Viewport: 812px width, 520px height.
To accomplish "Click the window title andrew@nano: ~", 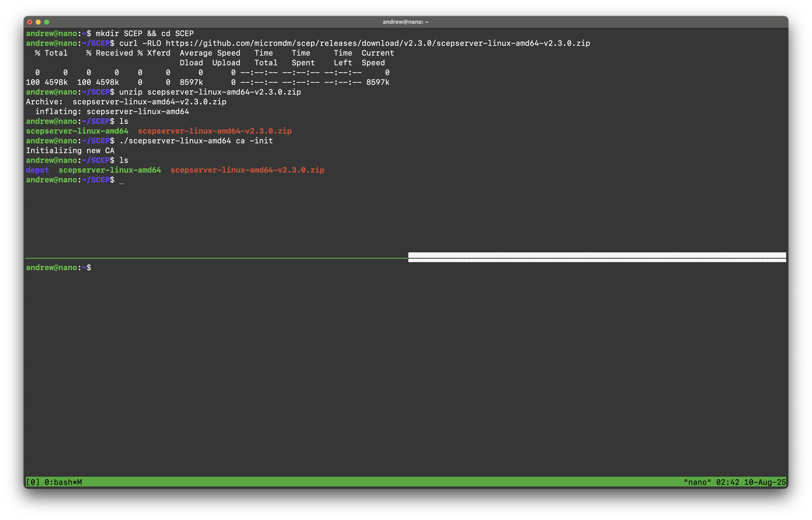I will pos(405,22).
